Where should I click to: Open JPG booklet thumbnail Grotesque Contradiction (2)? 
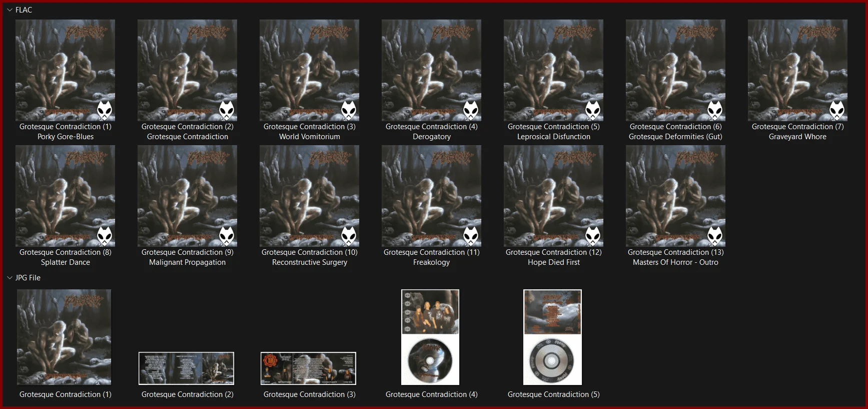click(x=186, y=368)
